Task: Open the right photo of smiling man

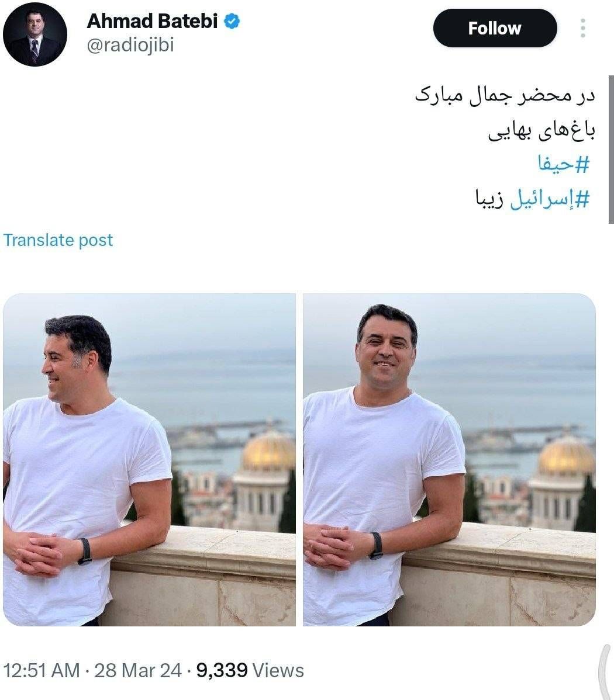Action: [x=449, y=459]
